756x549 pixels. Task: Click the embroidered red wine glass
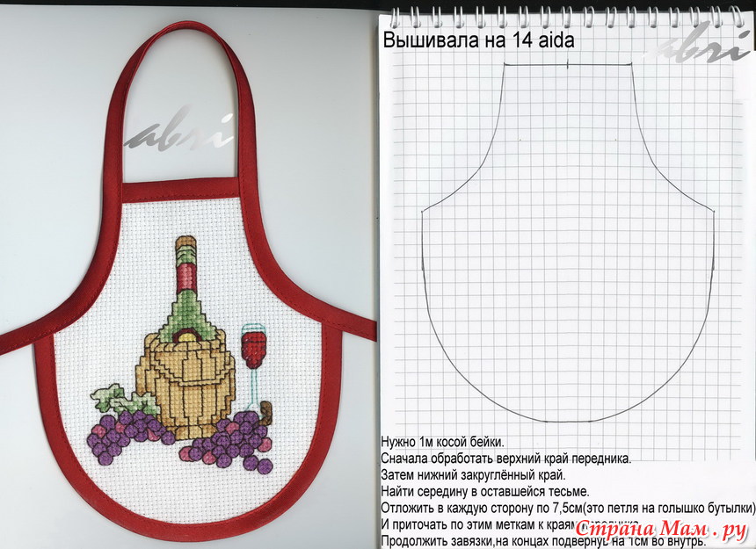(x=253, y=345)
